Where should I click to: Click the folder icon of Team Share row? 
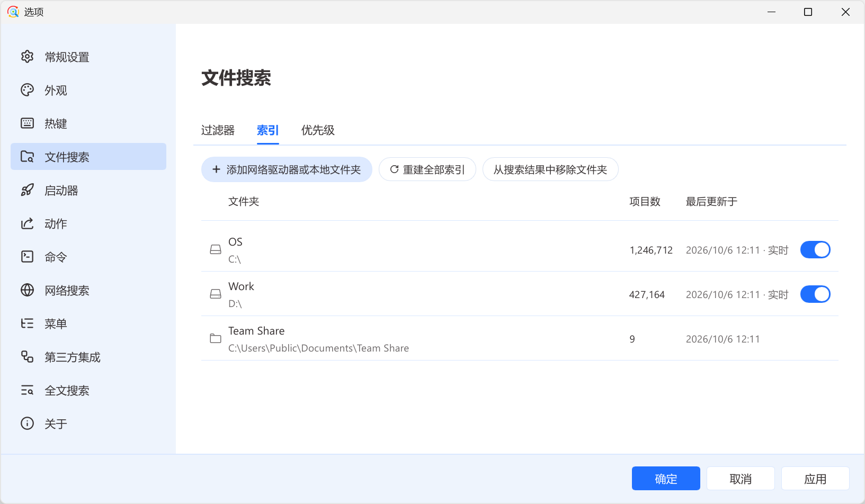click(216, 338)
